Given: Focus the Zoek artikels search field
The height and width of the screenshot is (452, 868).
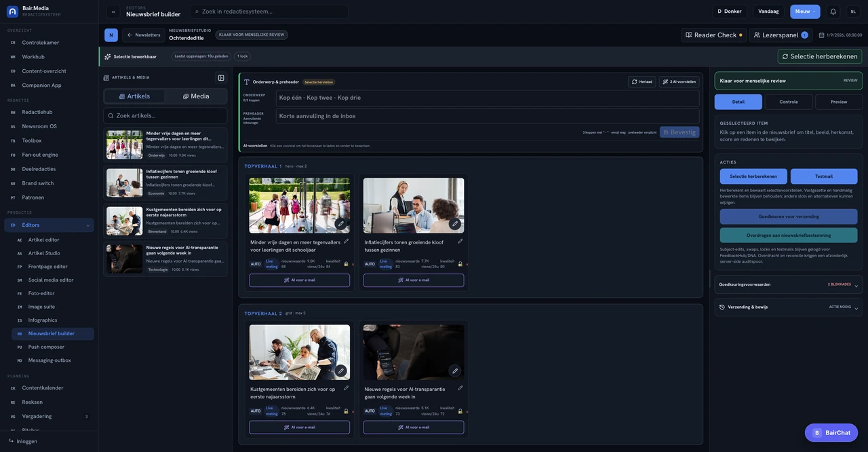Looking at the screenshot, I should point(165,115).
